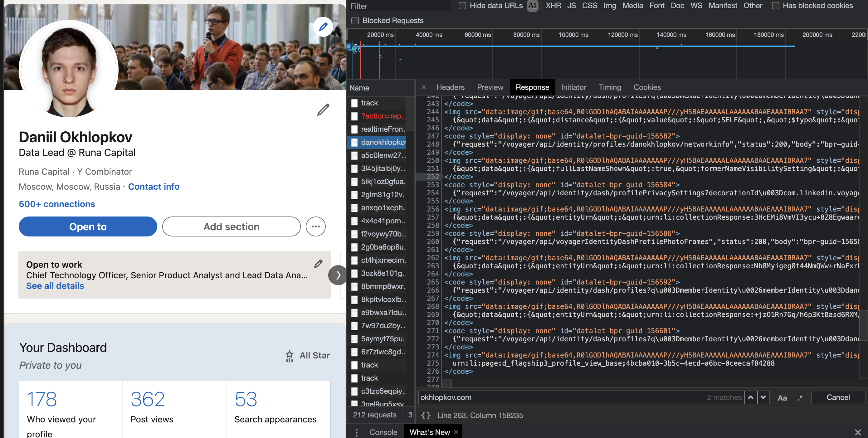Image resolution: width=868 pixels, height=438 pixels.
Task: Open the DevTools drawer three-dot menu
Action: pyautogui.click(x=357, y=432)
